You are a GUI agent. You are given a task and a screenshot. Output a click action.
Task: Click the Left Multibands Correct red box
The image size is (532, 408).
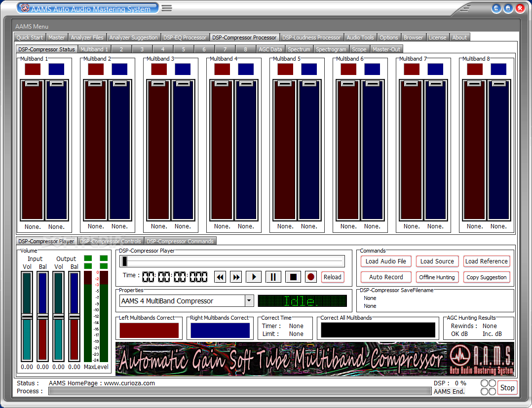149,331
